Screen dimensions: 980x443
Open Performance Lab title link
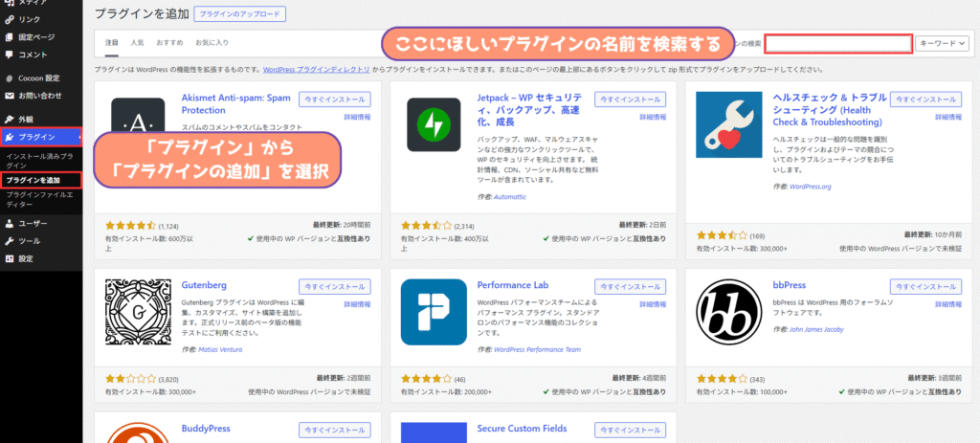(x=513, y=285)
